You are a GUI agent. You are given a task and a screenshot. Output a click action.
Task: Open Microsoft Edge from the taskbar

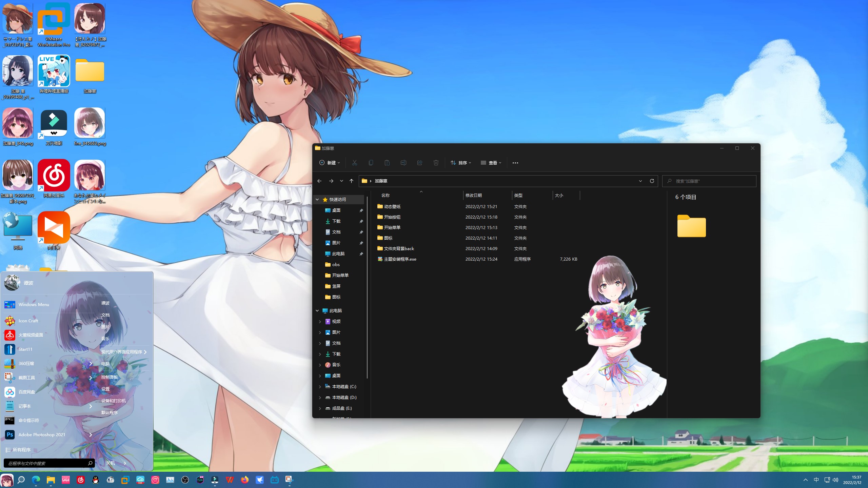36,480
